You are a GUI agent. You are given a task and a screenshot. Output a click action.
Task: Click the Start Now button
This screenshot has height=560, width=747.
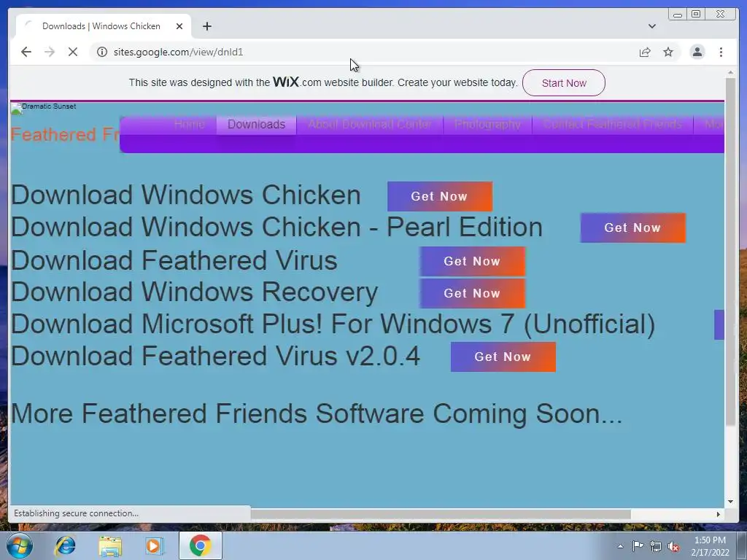[564, 83]
